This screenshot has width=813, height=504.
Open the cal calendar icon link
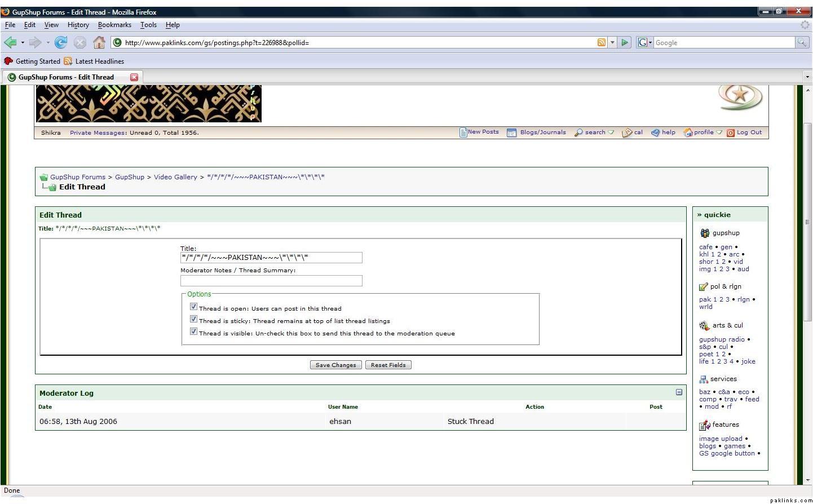(626, 132)
